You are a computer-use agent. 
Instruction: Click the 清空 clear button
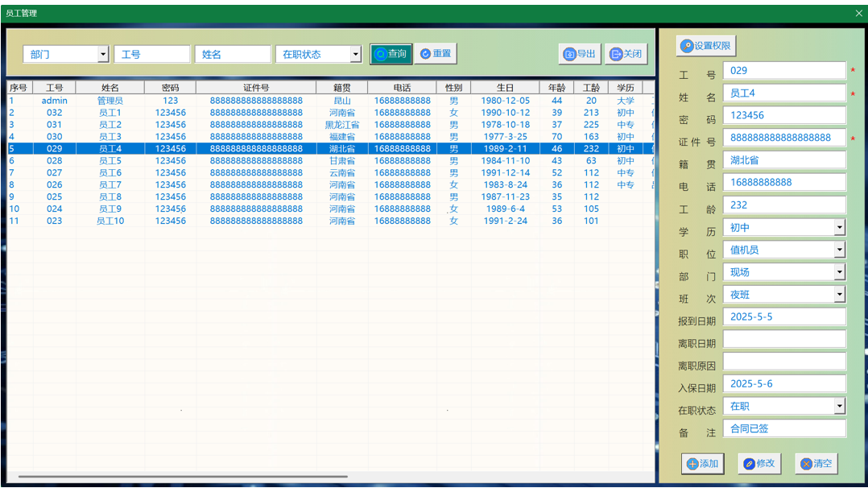point(816,464)
